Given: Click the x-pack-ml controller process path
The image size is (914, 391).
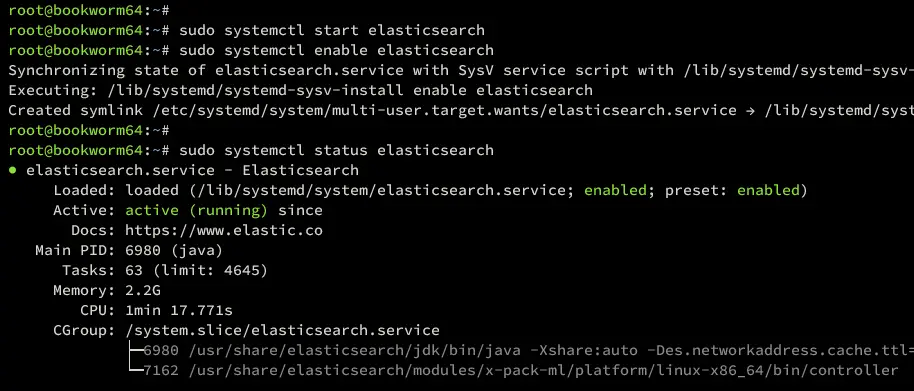Looking at the screenshot, I should [543, 370].
